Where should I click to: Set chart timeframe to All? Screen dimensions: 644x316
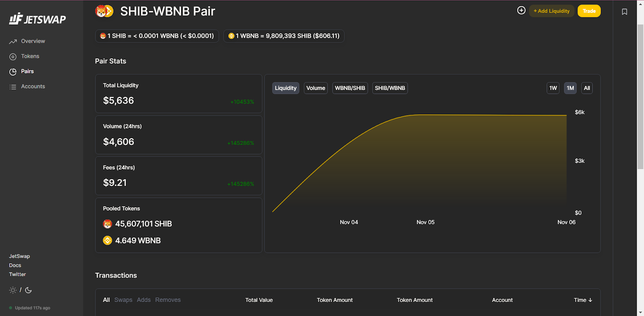[587, 88]
